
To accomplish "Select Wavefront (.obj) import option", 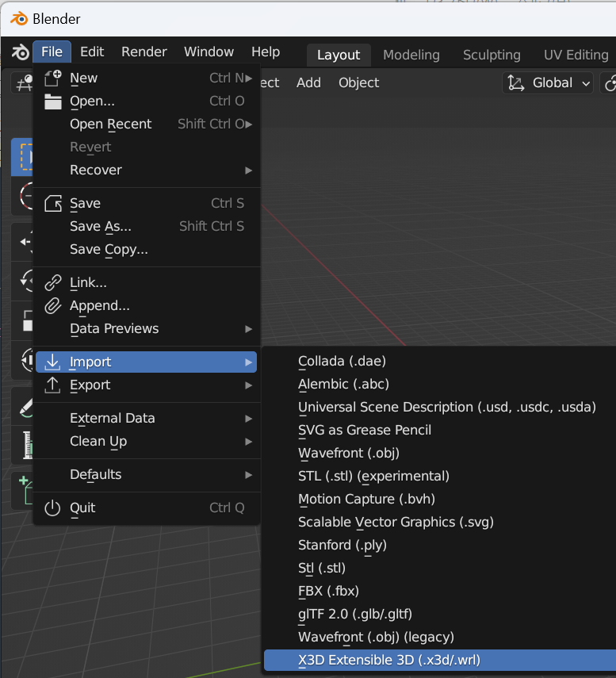I will 440,453.
